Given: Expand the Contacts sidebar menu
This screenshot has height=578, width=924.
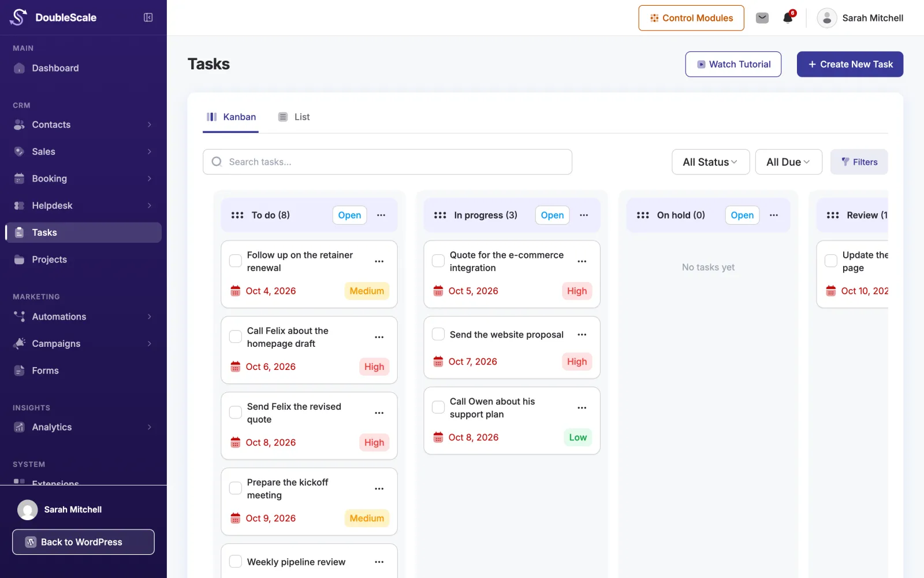Looking at the screenshot, I should [83, 125].
